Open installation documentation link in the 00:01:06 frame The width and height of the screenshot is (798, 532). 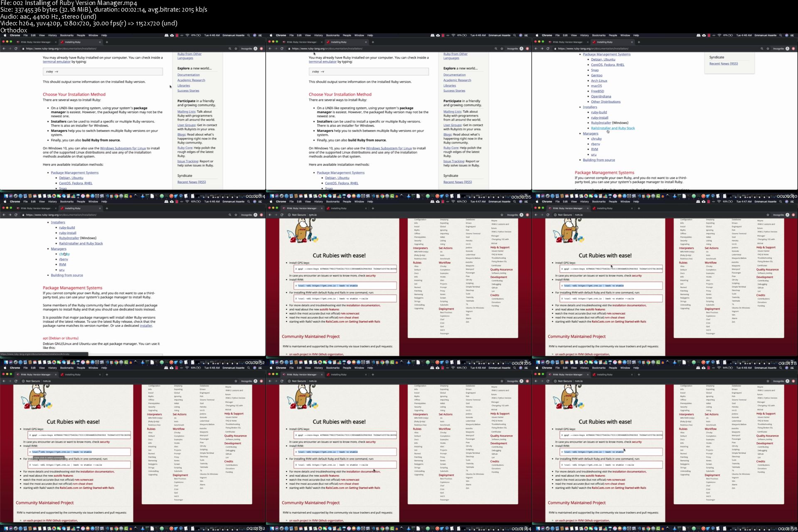[363, 305]
